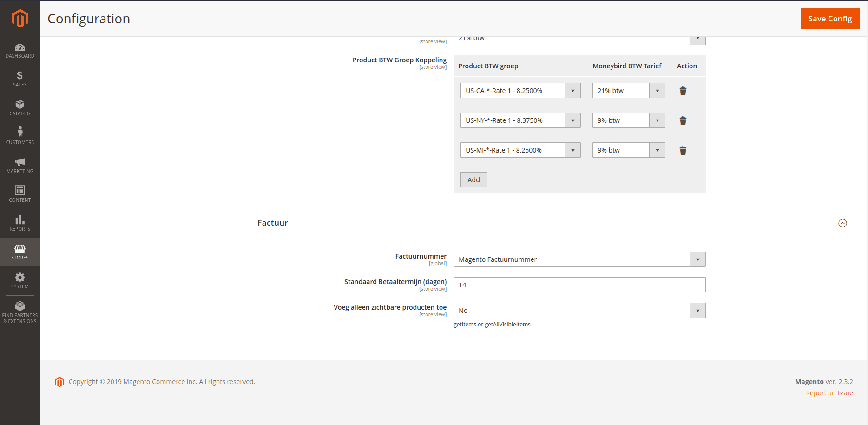868x425 pixels.
Task: Open the US-MI-*-Rate 1 product BTW dropdown
Action: tap(520, 150)
